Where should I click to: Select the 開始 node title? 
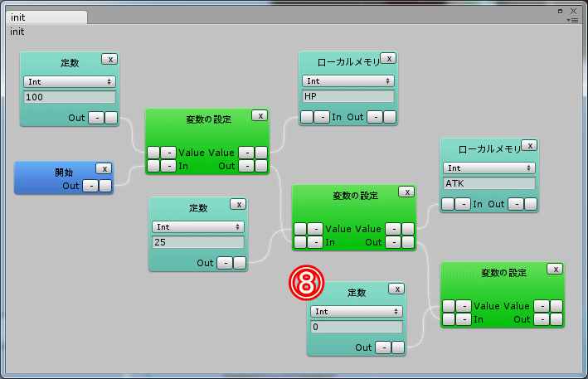(x=64, y=172)
